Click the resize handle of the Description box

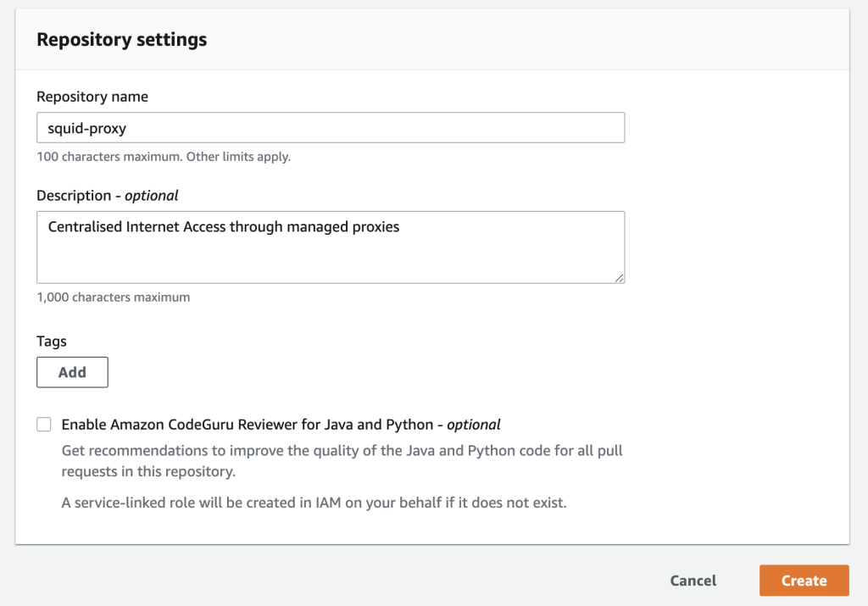tap(620, 280)
